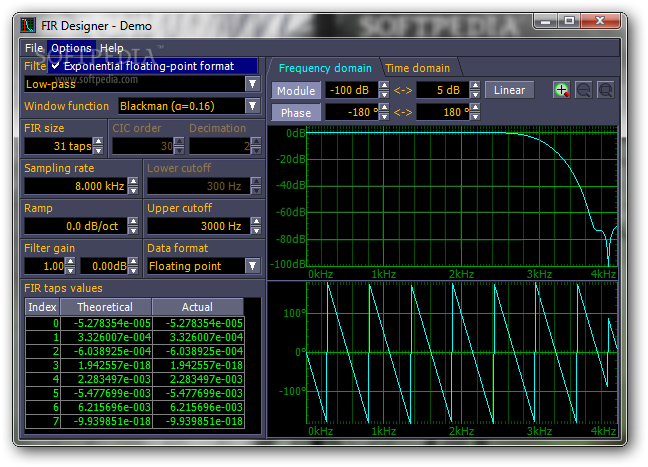Click the Phase maximum 180° field
Viewport: 648px width, 467px height.
coord(443,112)
